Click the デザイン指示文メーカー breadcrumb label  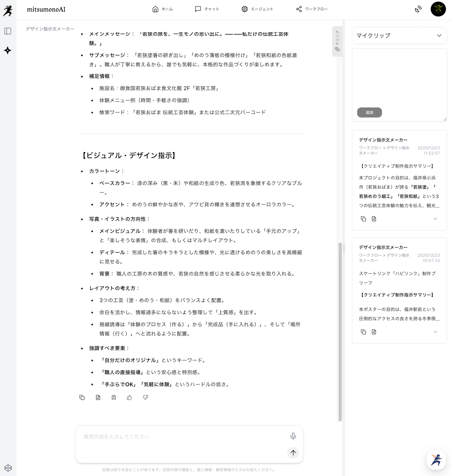tap(50, 29)
